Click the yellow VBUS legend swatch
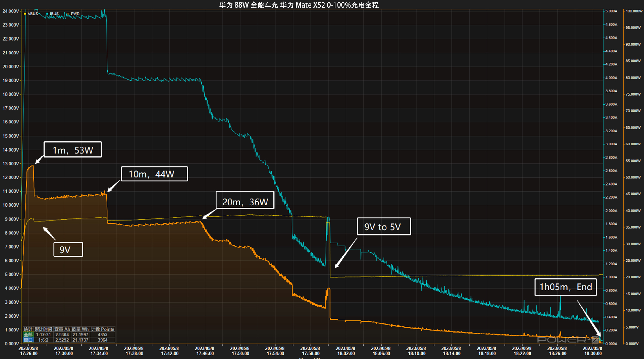644x359 pixels. [x=25, y=14]
